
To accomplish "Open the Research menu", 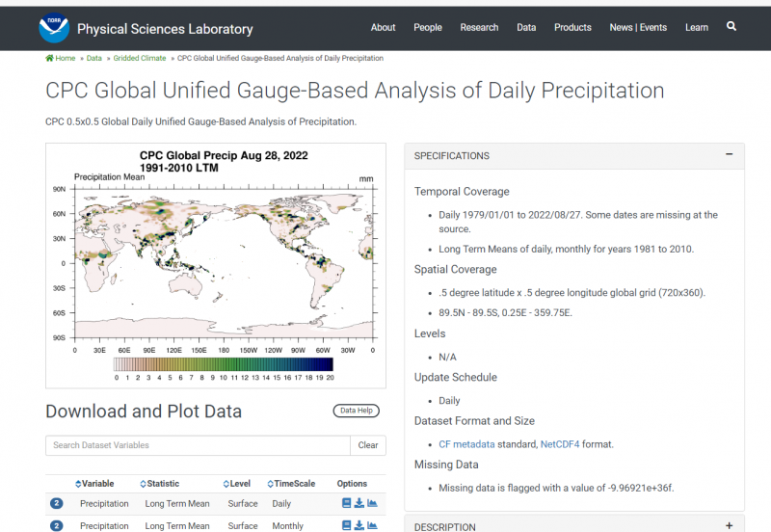I will (x=479, y=28).
